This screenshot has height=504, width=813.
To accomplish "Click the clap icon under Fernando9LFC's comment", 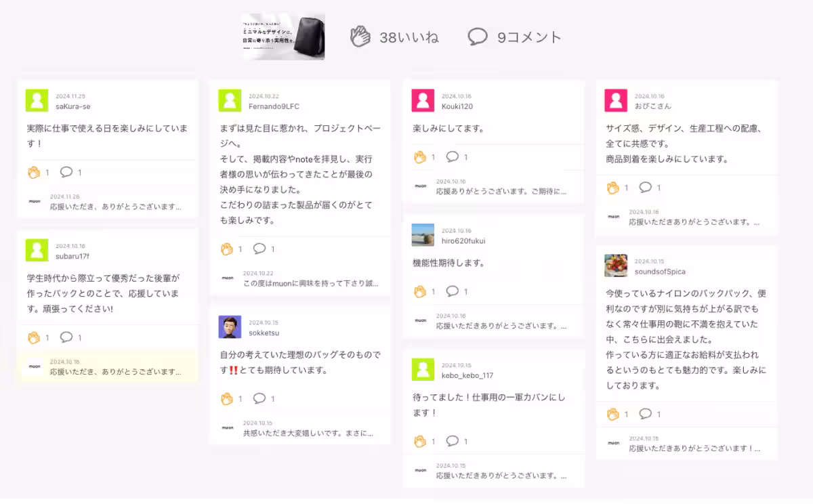I will coord(229,249).
